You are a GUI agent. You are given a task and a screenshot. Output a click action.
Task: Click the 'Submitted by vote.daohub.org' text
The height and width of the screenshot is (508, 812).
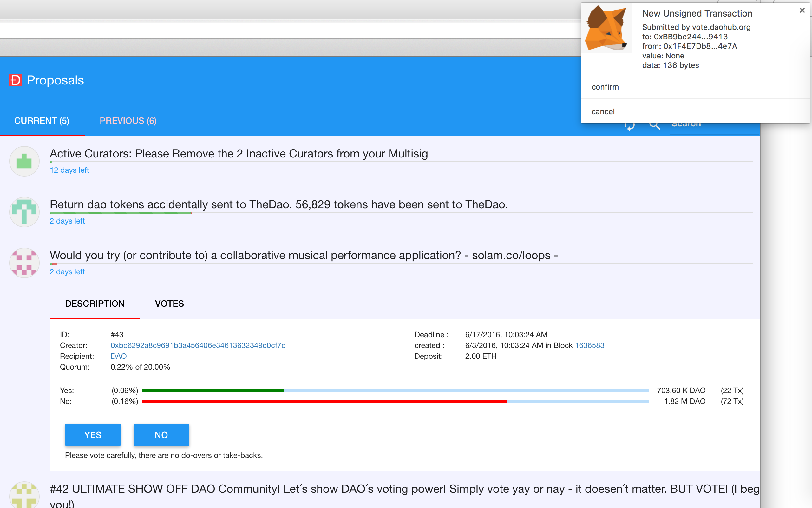(696, 27)
